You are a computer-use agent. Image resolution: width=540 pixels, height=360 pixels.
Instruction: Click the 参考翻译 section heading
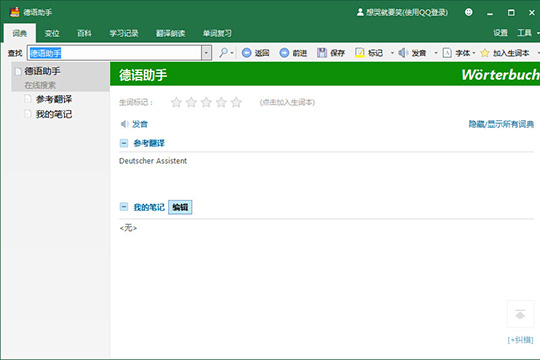pyautogui.click(x=149, y=143)
